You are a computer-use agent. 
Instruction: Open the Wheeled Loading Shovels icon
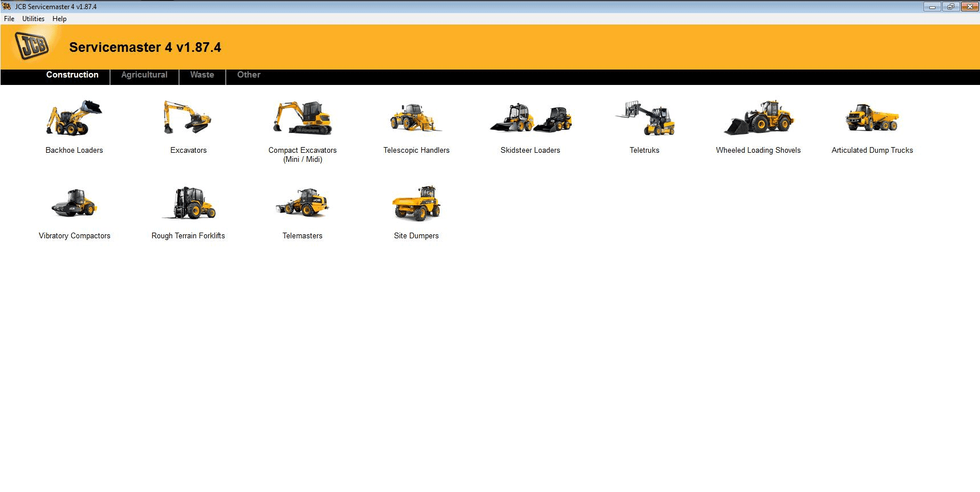pyautogui.click(x=759, y=118)
